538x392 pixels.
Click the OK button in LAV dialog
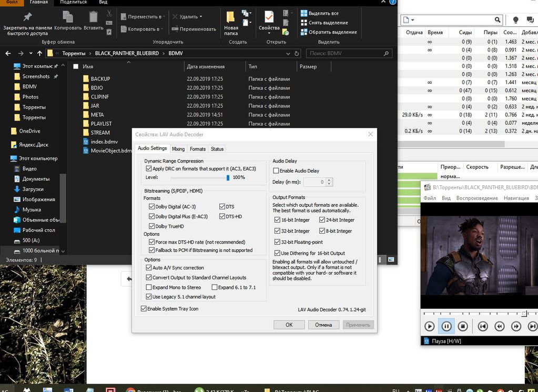pyautogui.click(x=289, y=325)
